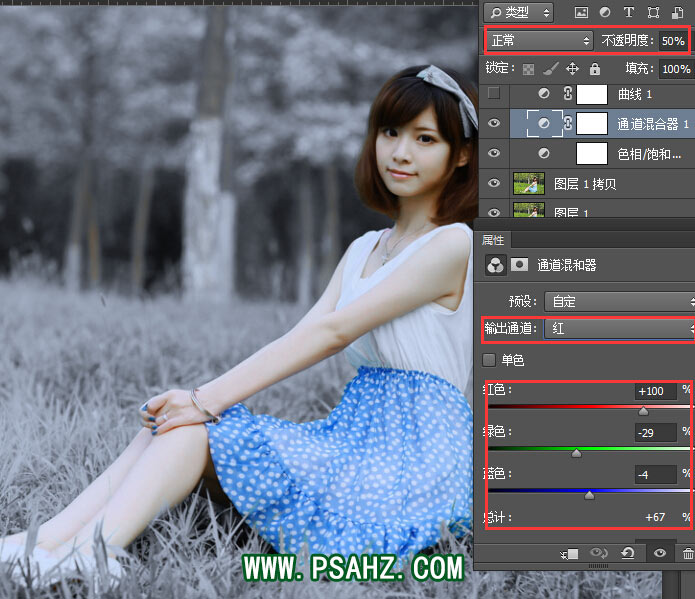Click the text layer filter icon
Image resolution: width=695 pixels, height=599 pixels.
(629, 13)
